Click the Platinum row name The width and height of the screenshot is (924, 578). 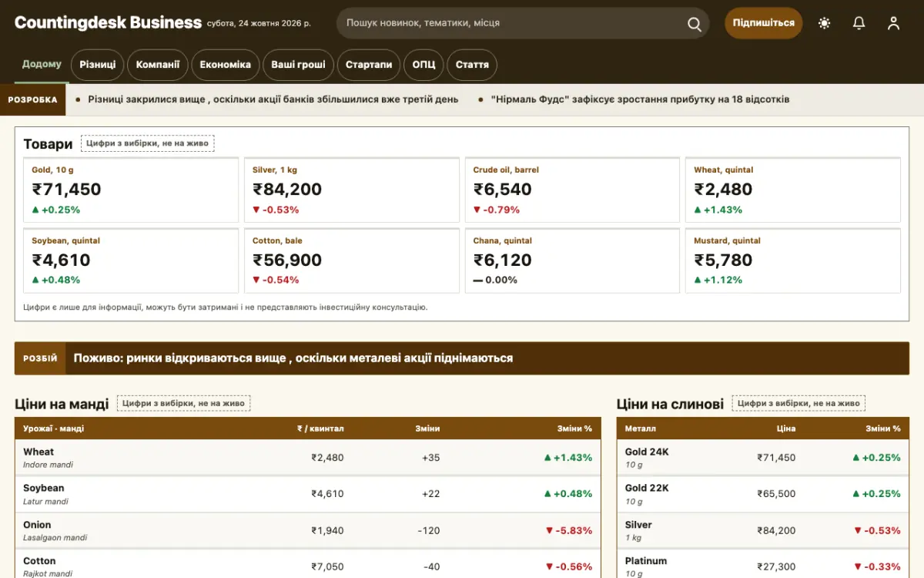point(646,561)
